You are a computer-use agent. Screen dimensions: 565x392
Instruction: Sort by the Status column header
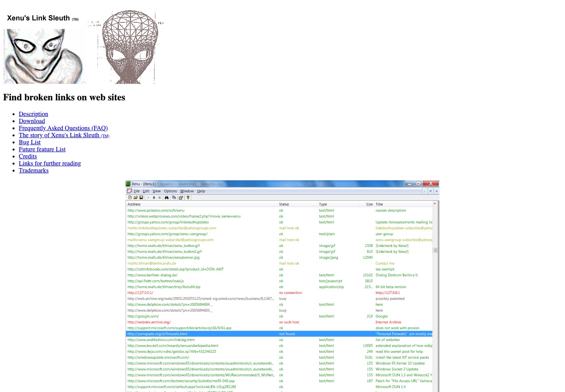(x=297, y=204)
